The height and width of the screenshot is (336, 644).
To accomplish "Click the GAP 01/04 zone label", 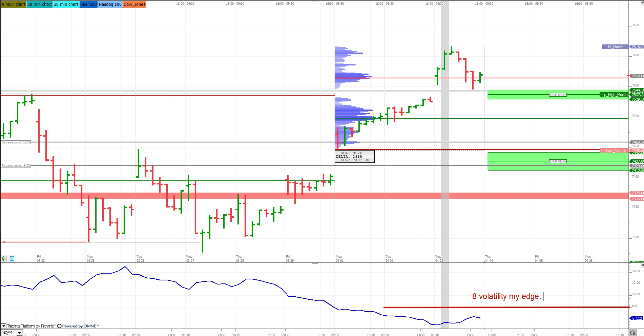I will click(558, 161).
